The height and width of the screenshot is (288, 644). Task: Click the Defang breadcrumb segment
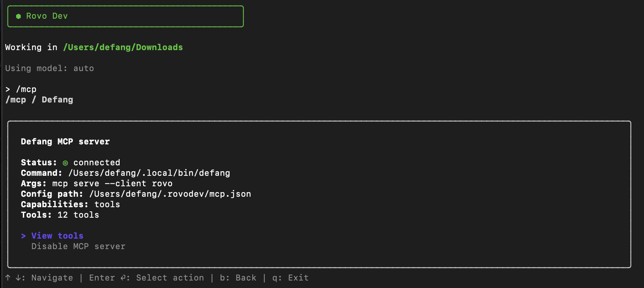tap(57, 99)
